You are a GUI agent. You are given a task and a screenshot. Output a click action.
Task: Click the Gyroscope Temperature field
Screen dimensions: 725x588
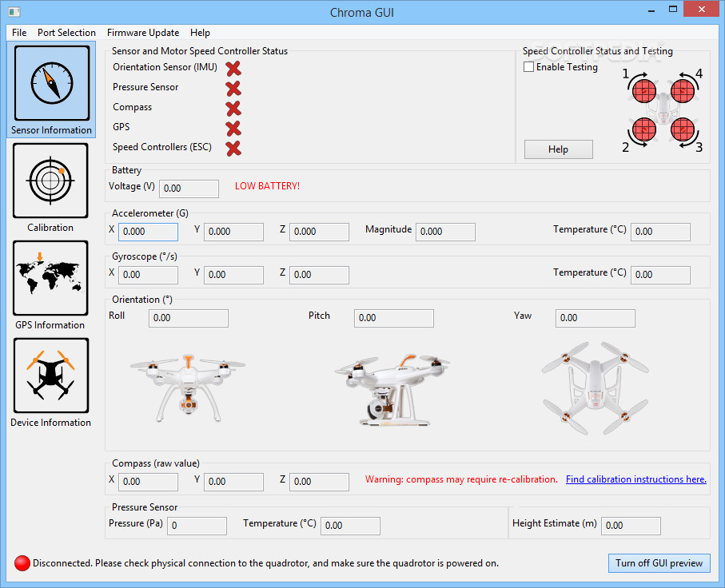[x=660, y=275]
